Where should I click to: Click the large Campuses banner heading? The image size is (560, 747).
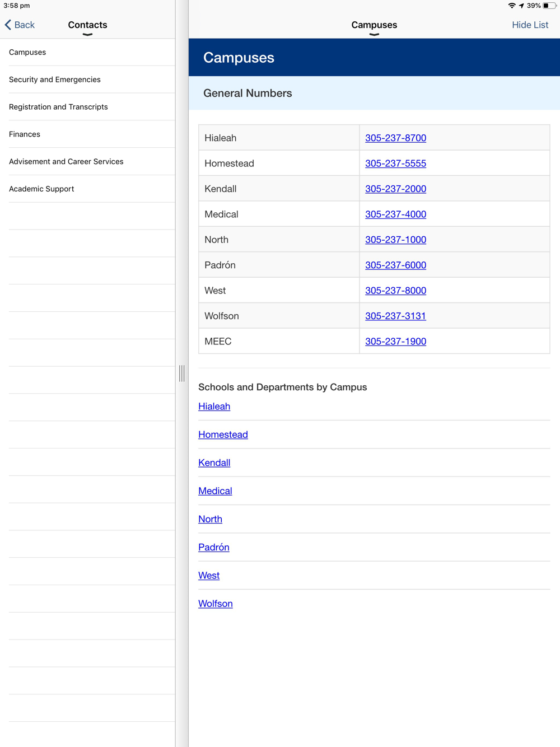pyautogui.click(x=239, y=58)
